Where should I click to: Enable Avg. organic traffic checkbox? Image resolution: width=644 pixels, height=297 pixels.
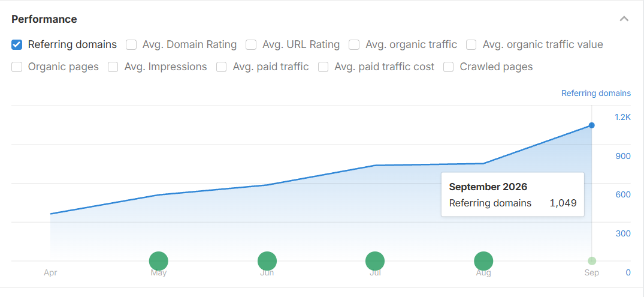pyautogui.click(x=354, y=44)
